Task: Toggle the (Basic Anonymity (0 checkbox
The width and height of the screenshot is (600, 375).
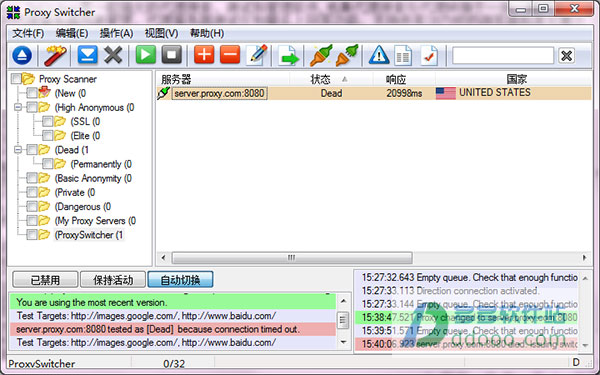Action: [32, 178]
